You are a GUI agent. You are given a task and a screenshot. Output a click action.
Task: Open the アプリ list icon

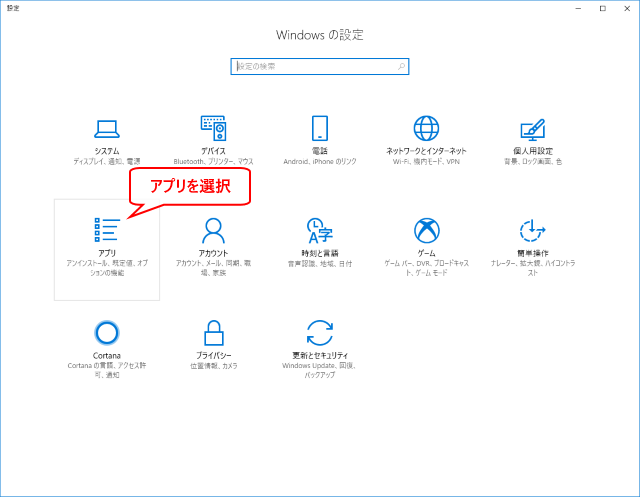[107, 230]
